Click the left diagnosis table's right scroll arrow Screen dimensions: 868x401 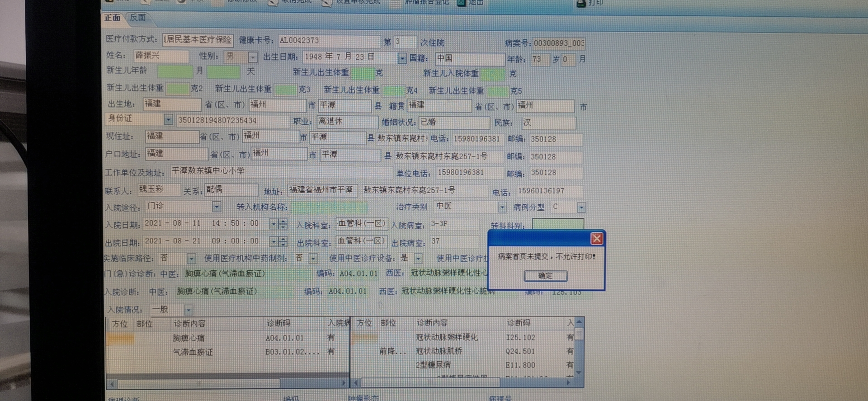point(344,383)
